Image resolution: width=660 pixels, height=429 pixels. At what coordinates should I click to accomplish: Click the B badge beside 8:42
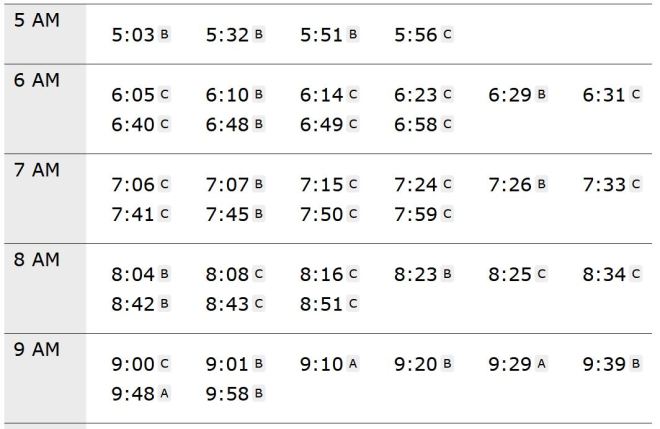pyautogui.click(x=165, y=303)
